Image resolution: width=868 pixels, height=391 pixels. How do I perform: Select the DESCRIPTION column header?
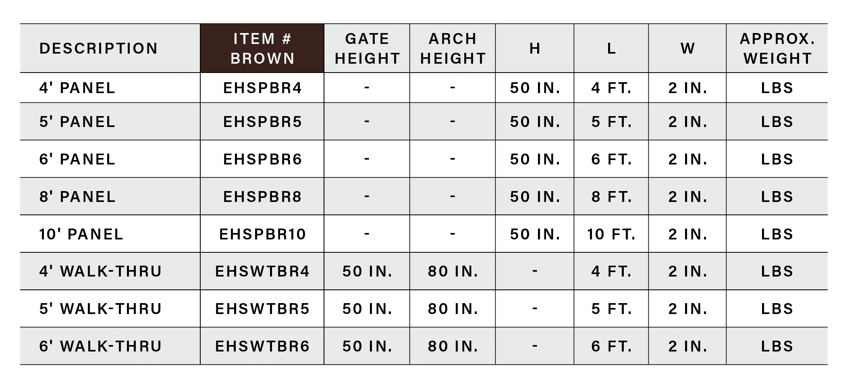tap(99, 48)
